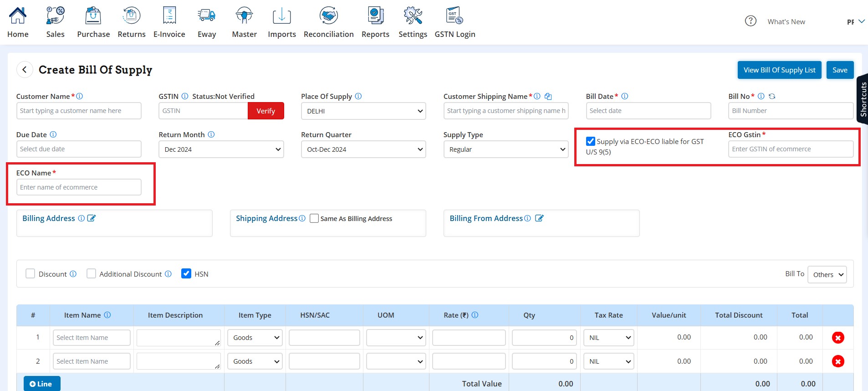Open the Shortcuts side tab

click(x=863, y=99)
